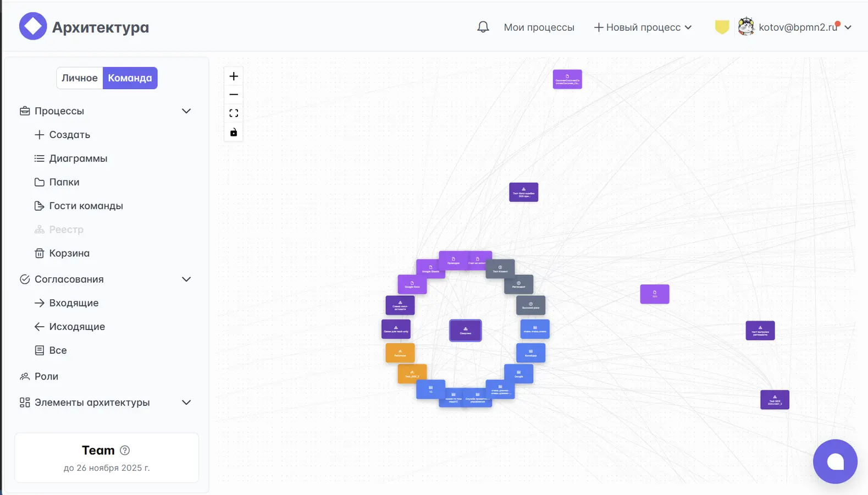
Task: Select the Команда toggle
Action: pos(130,78)
